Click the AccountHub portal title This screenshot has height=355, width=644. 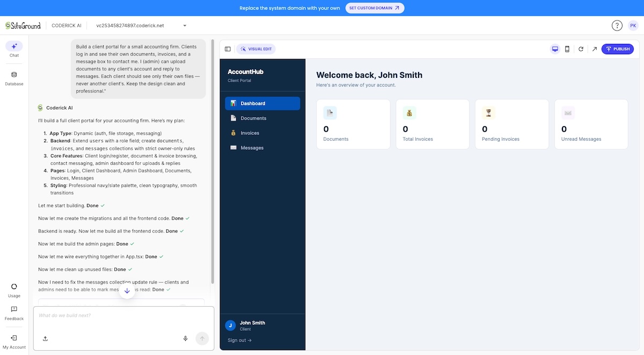click(x=245, y=71)
